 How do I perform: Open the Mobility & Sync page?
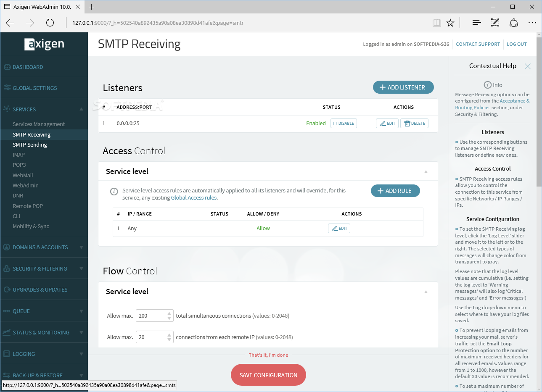[31, 226]
